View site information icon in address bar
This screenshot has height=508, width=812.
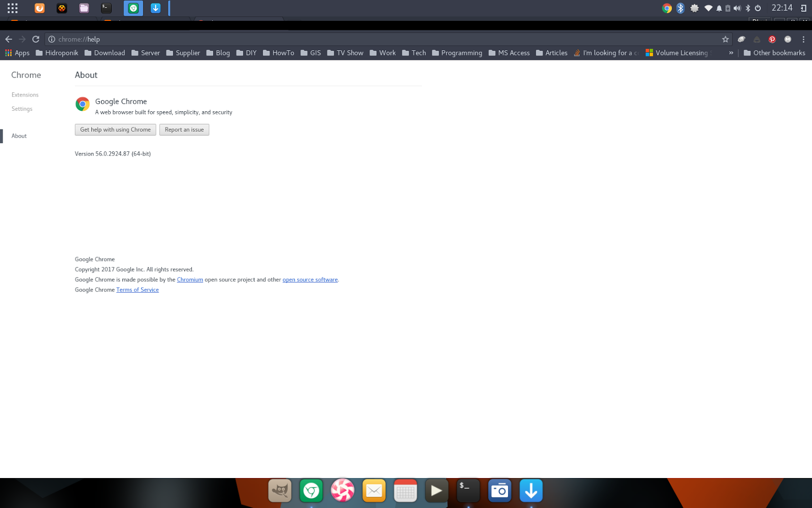pos(51,39)
